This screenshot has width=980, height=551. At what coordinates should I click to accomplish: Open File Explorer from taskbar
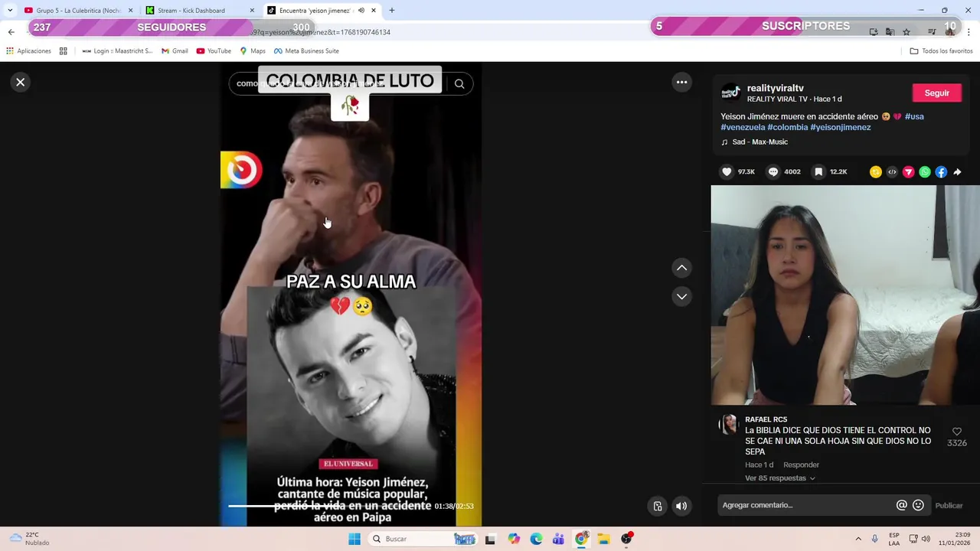[603, 539]
